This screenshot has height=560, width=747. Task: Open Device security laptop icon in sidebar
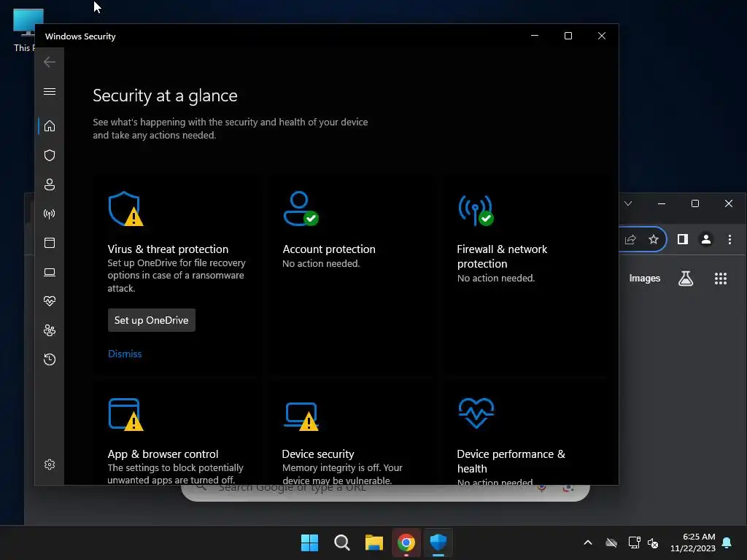[x=50, y=272]
